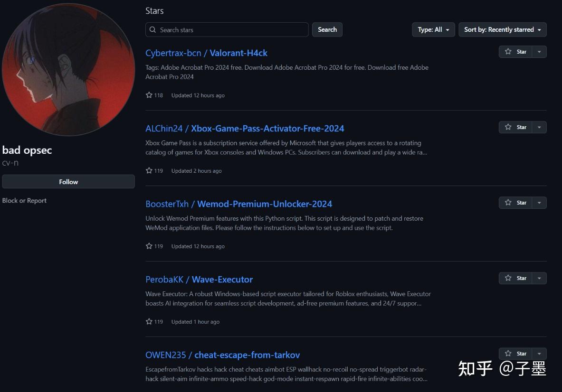Viewport: 562px width, 392px height.
Task: Click the star count icon for Wemod-Premium-Unlocker-2024
Action: click(149, 246)
